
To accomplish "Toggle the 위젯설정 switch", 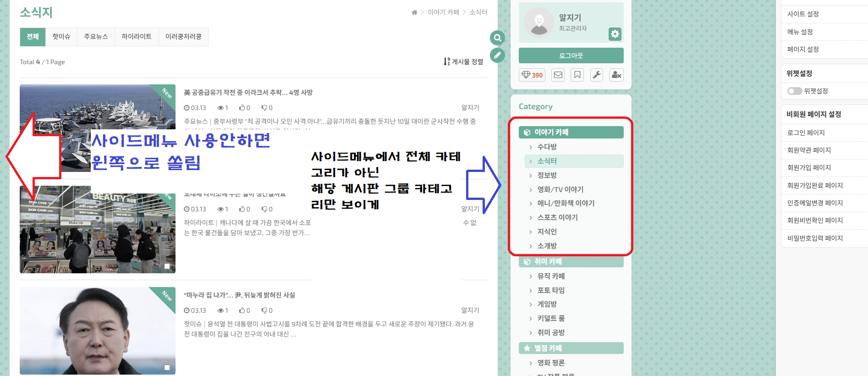I will (x=794, y=91).
